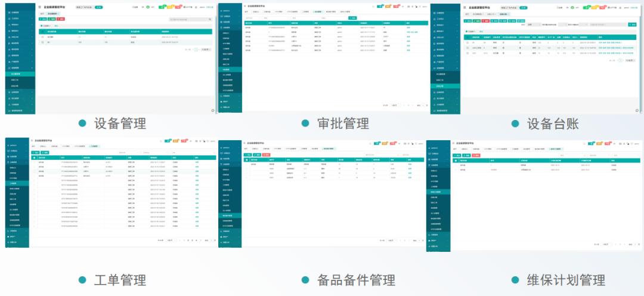Viewport: 644px width, 296px height.
Task: Open first filter dropdown in 设备台账 toolbar
Action: click(x=534, y=24)
